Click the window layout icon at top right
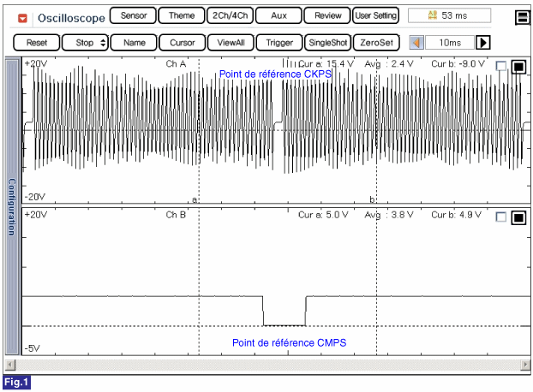Viewport: 533px width, 392px height. click(521, 18)
